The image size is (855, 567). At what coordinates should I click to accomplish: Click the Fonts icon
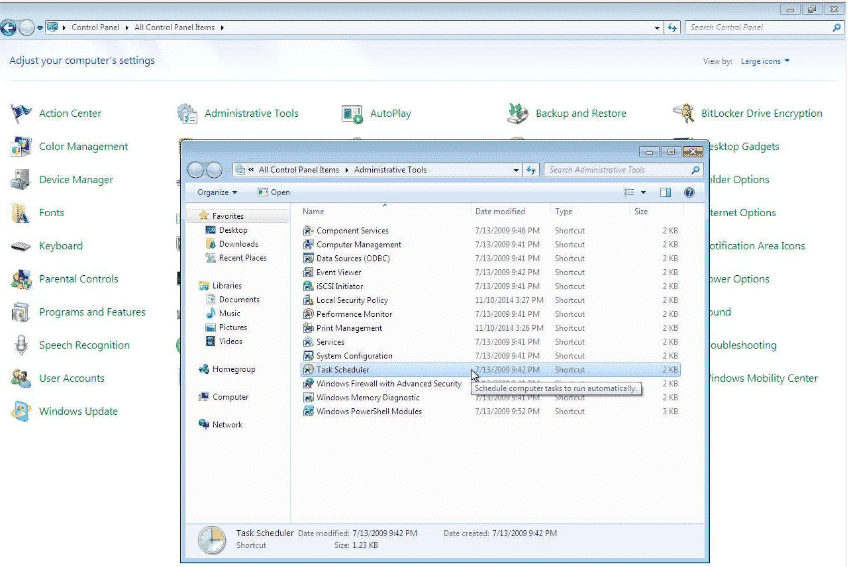point(21,213)
